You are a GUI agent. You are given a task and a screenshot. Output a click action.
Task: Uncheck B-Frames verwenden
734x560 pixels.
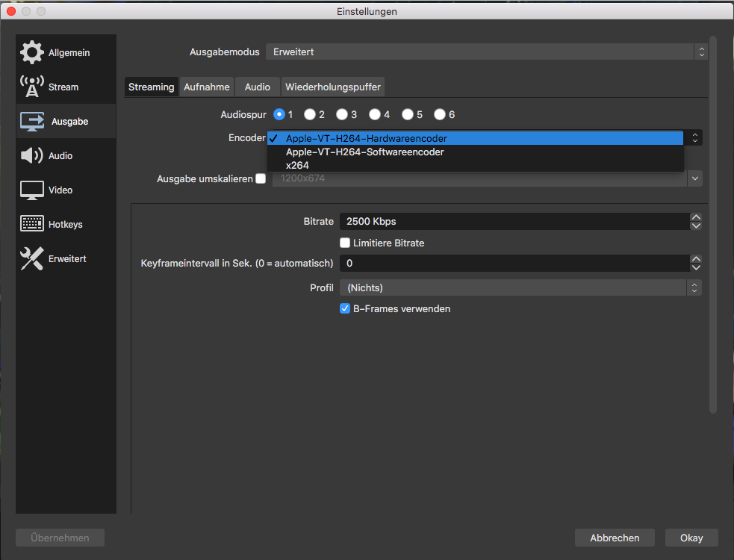point(345,308)
